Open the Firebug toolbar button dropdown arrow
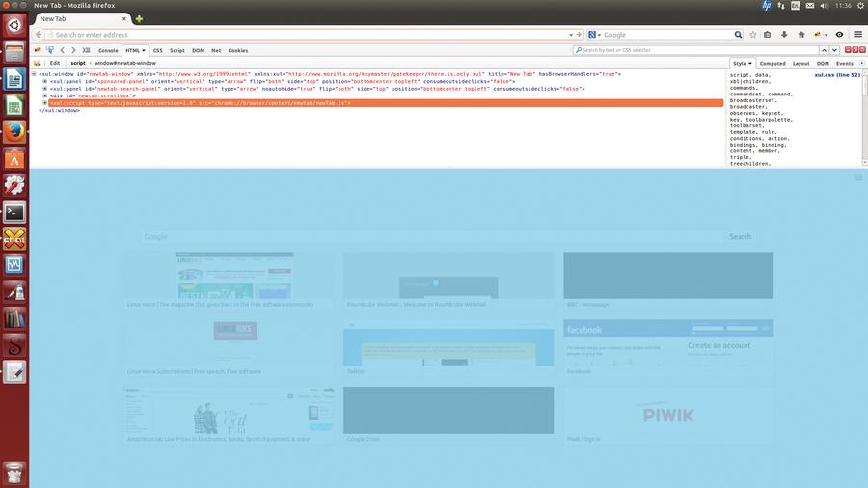This screenshot has width=868, height=488. click(826, 35)
